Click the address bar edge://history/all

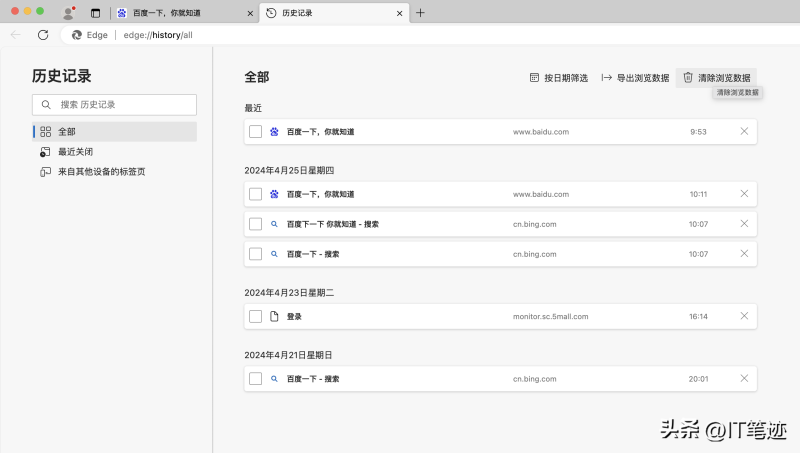pyautogui.click(x=158, y=35)
